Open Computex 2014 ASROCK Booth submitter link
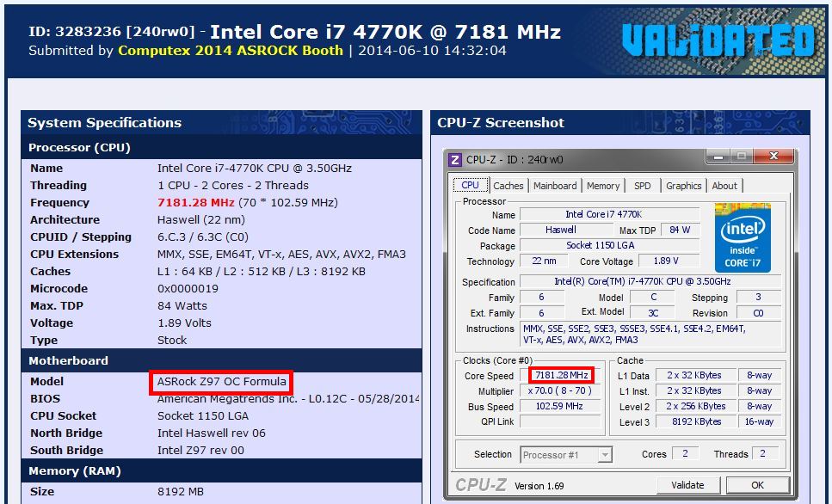This screenshot has height=504, width=832. tap(231, 51)
